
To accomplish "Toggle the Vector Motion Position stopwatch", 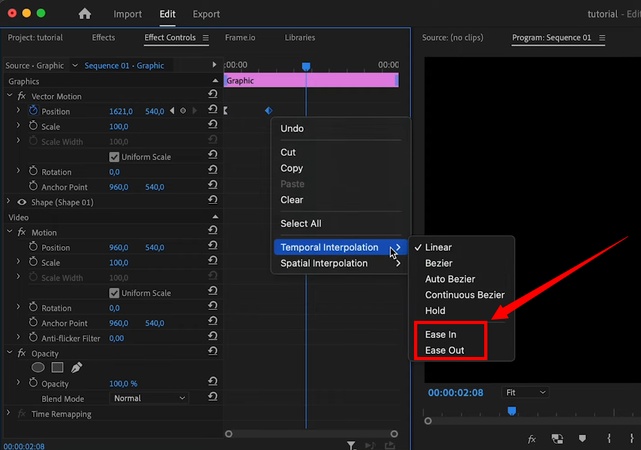I will click(33, 111).
